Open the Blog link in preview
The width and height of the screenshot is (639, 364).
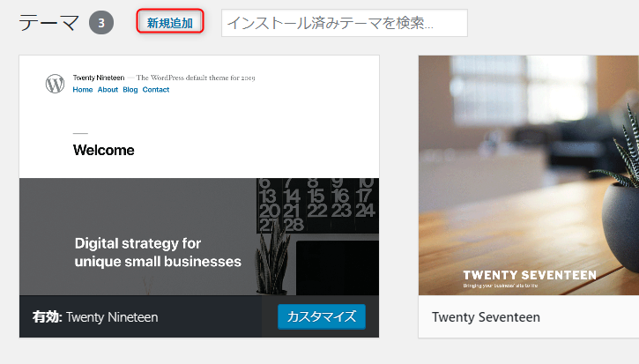click(130, 90)
